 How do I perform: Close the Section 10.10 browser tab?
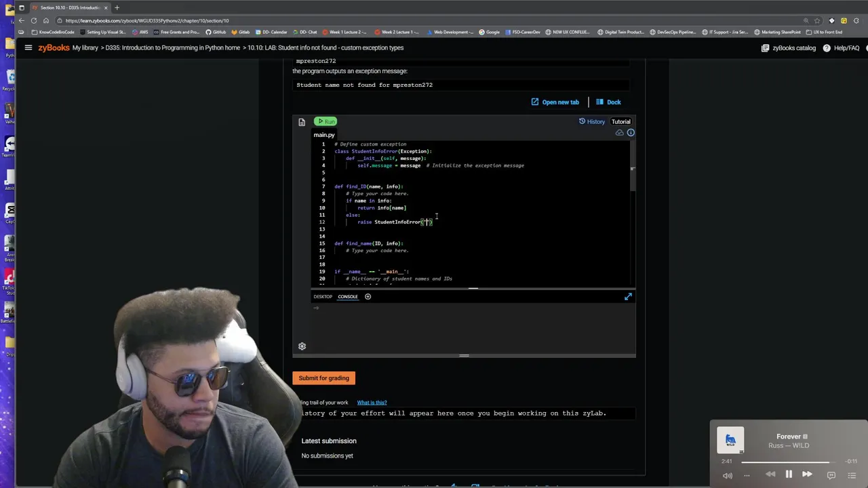(106, 7)
